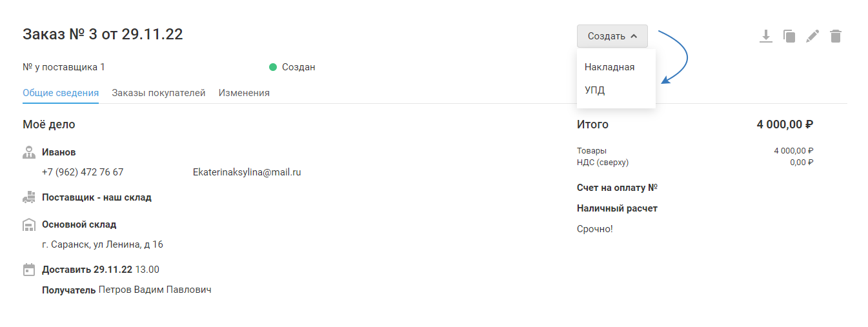Click the Счет на оплату № label
This screenshot has width=868, height=327.
[616, 188]
